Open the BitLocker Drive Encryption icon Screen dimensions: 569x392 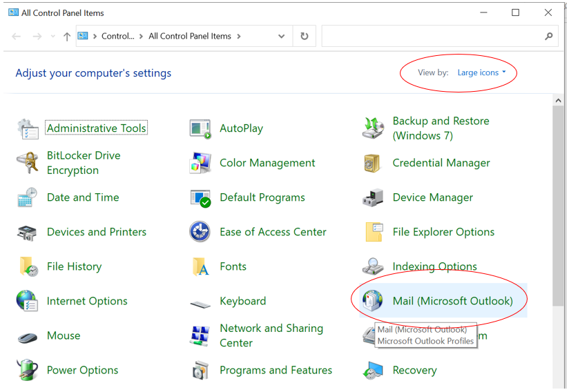[x=28, y=163]
